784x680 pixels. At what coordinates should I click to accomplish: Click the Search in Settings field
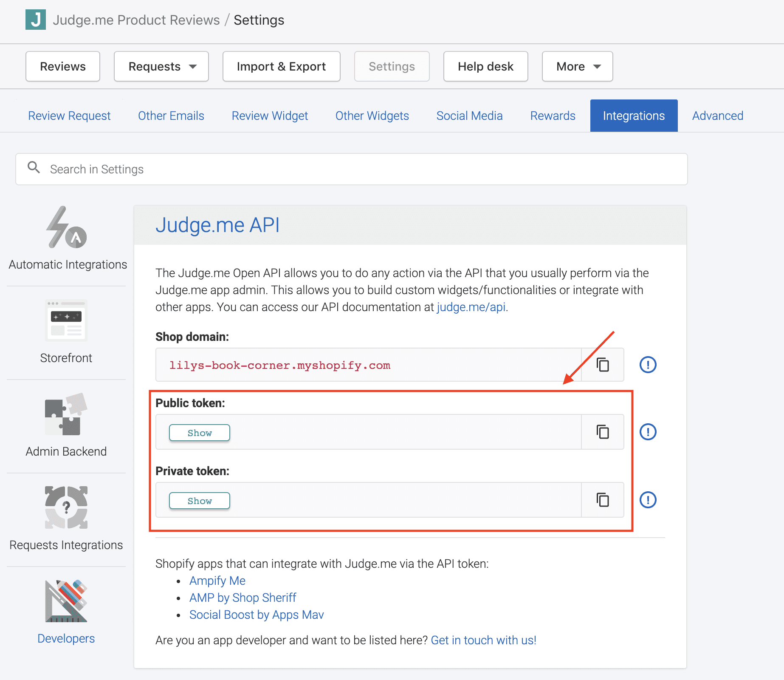[352, 169]
